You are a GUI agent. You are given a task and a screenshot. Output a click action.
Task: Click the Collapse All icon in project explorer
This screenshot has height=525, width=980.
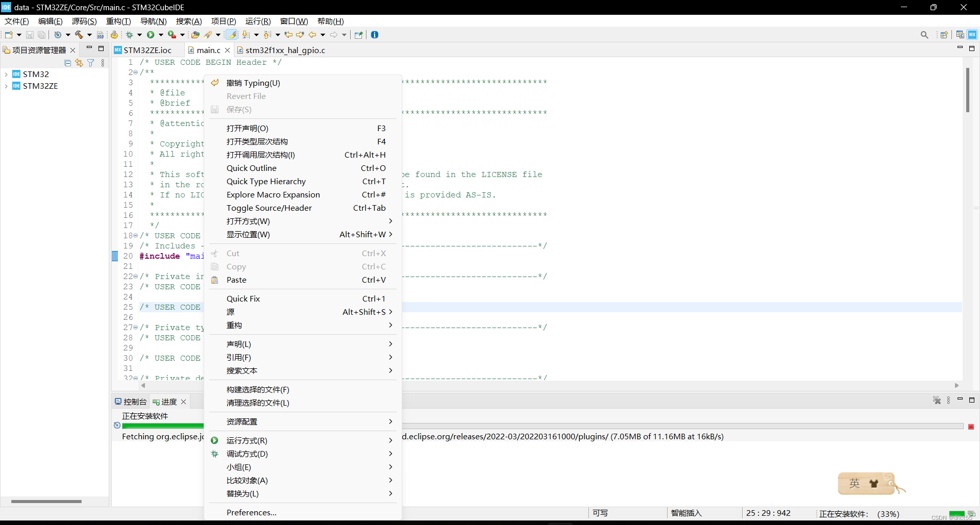pyautogui.click(x=68, y=63)
